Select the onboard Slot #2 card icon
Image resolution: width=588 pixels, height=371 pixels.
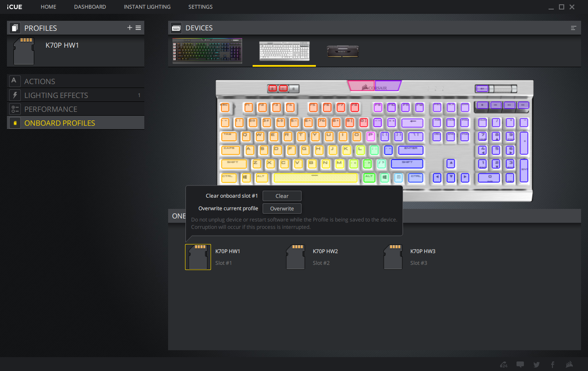pyautogui.click(x=296, y=257)
